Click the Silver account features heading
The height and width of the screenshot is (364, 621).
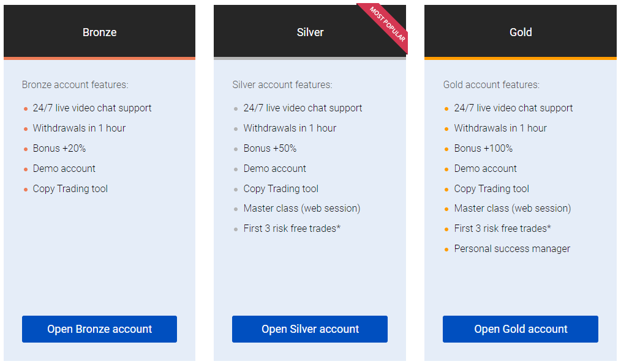click(x=282, y=84)
